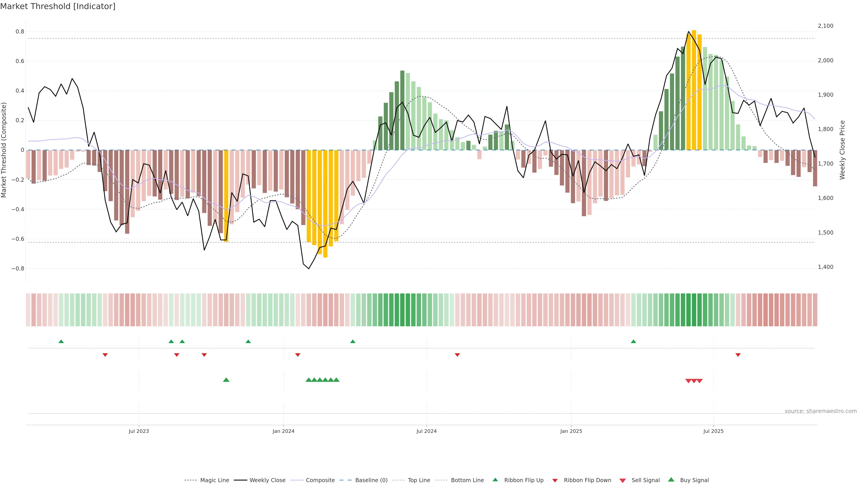
Task: Click ribbon flip down marker after Jul 2024
Action: tap(457, 355)
